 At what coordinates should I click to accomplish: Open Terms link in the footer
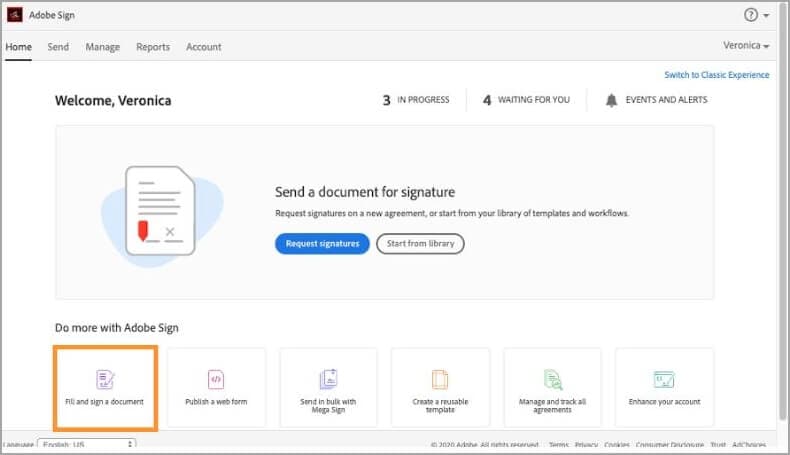[x=558, y=445]
